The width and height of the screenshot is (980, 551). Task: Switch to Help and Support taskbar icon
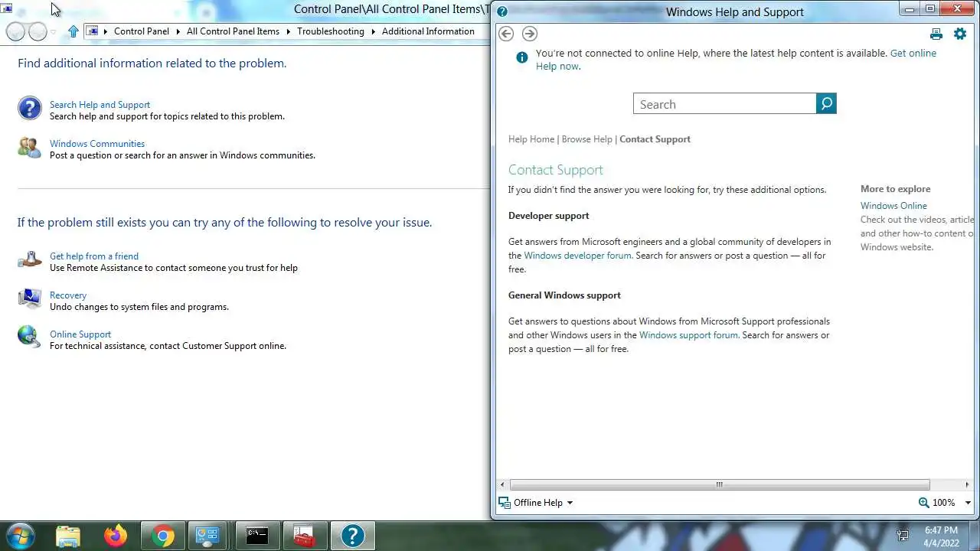point(352,536)
